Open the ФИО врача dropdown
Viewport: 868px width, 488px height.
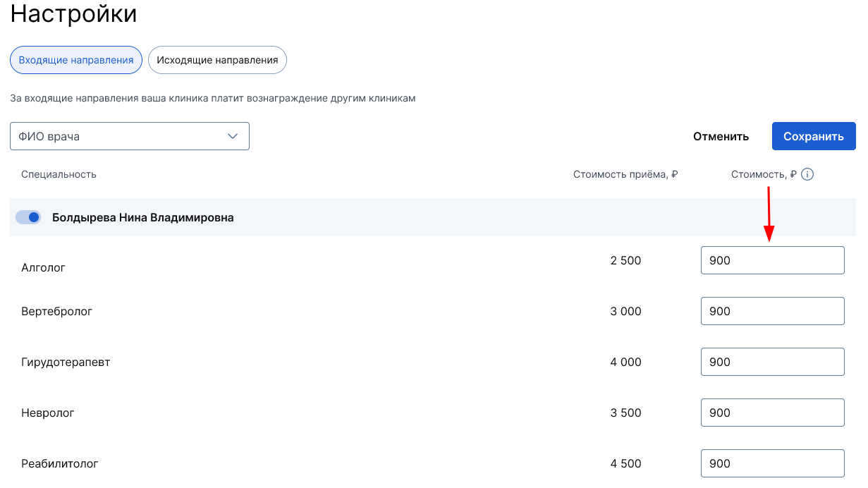130,136
